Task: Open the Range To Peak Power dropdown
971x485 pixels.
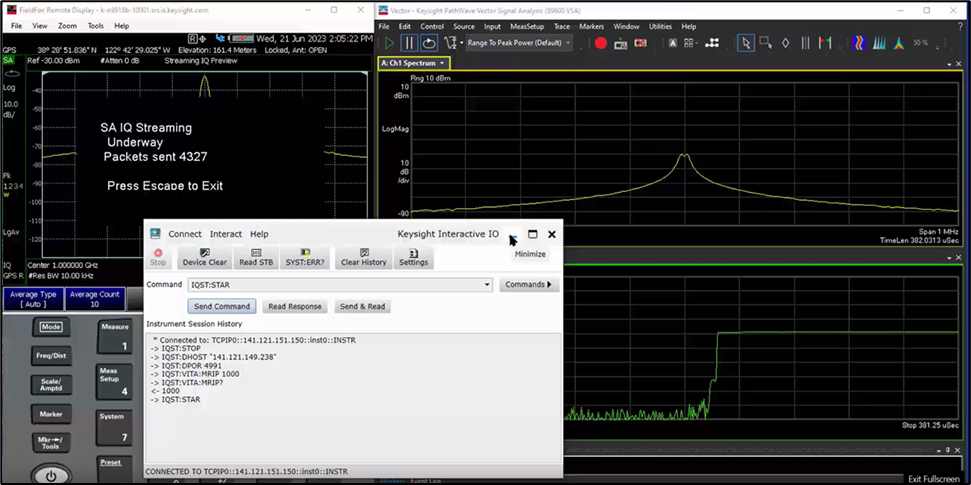Action: coord(568,43)
